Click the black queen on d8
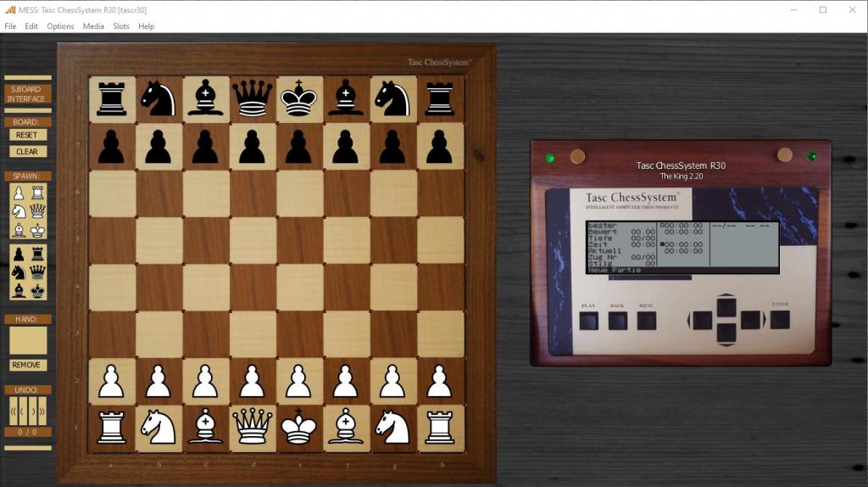Screen dimensions: 868x487 (252, 98)
